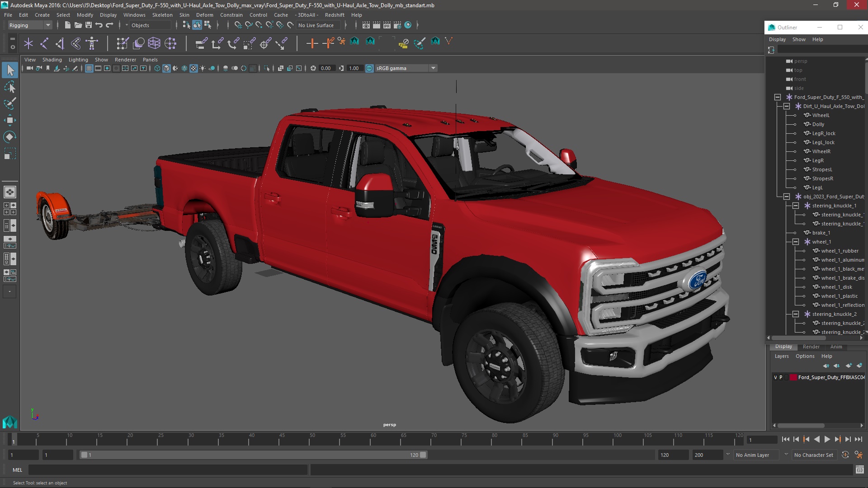Click the Create Locator shelf icon

point(28,43)
